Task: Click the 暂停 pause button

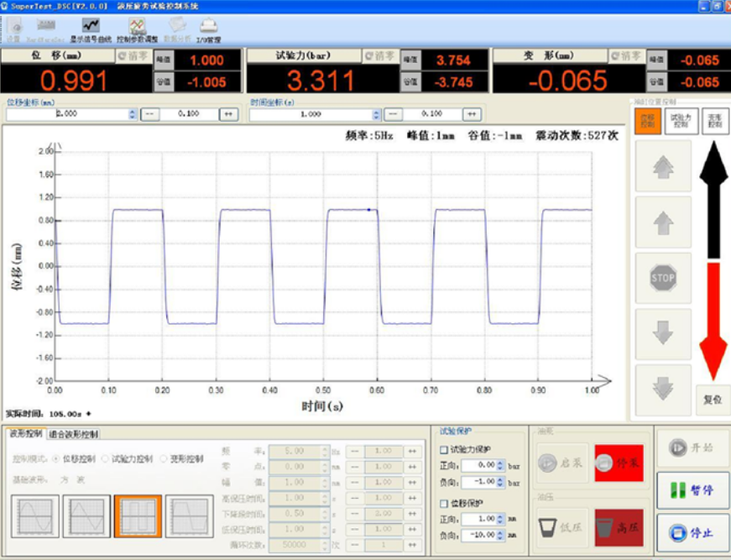Action: tap(692, 490)
